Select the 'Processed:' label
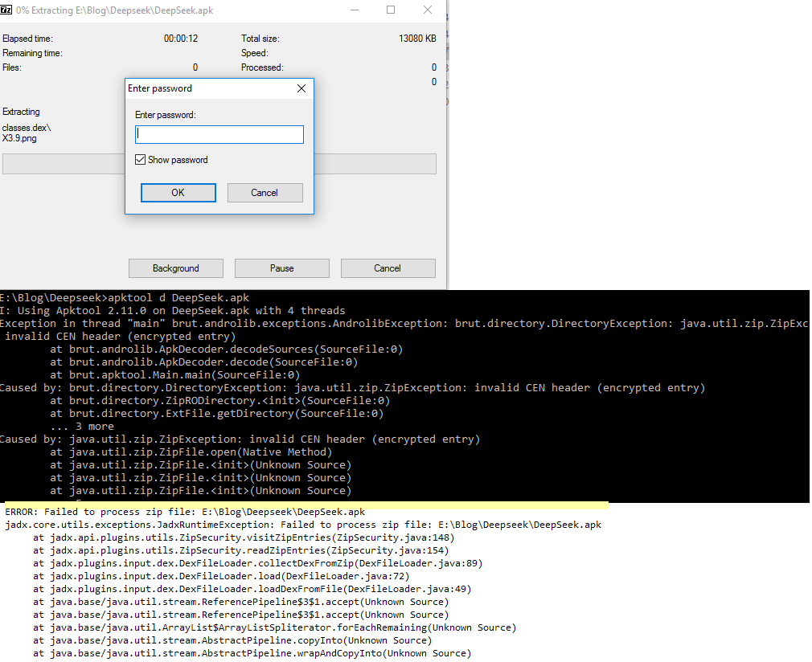The image size is (812, 662). (262, 67)
